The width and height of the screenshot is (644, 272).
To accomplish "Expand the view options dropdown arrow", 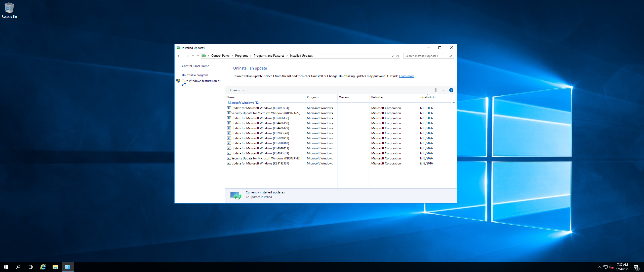I will 443,90.
